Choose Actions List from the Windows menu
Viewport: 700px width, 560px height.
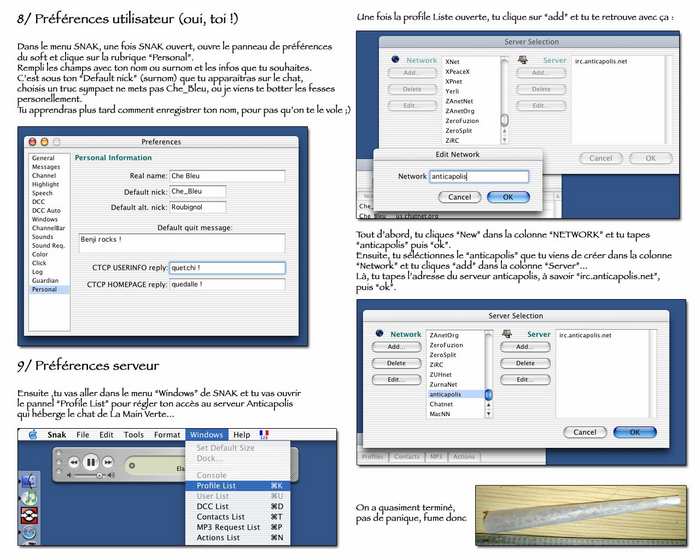pos(238,538)
